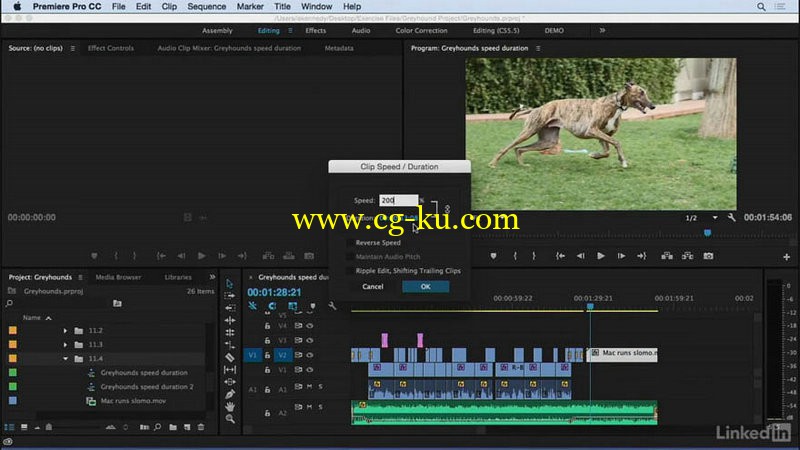The width and height of the screenshot is (800, 450).
Task: Open the timeline display settings wrench
Action: [332, 306]
